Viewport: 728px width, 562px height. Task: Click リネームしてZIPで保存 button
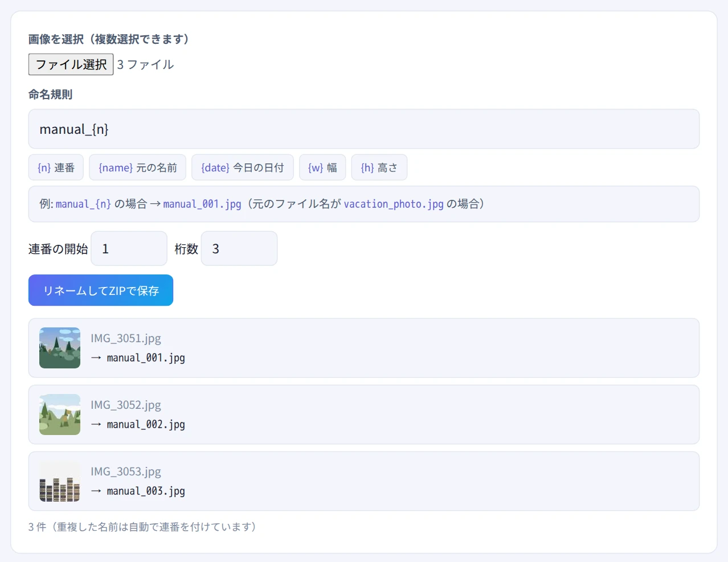[x=101, y=290]
